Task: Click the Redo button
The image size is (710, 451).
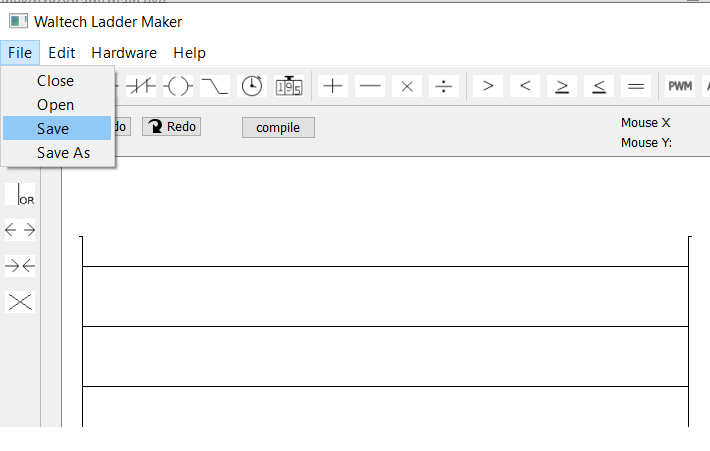Action: coord(172,126)
